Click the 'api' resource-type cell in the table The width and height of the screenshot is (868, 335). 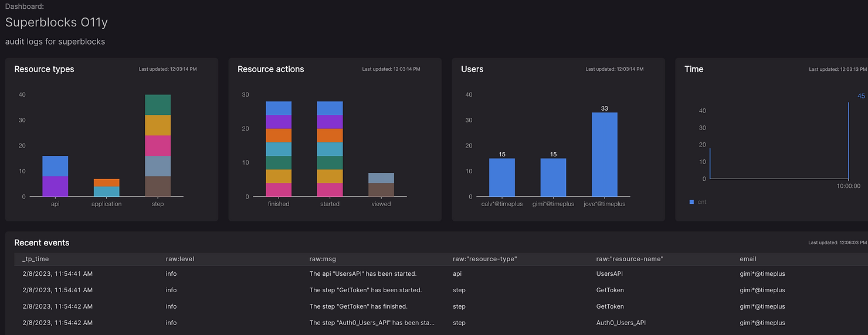click(x=457, y=274)
